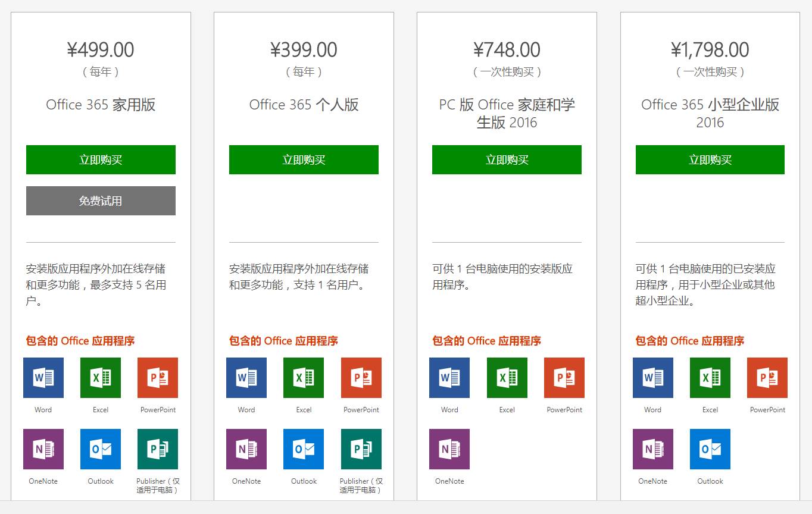Choose PowerPoint icon in 小型企业版 2016 card
This screenshot has width=812, height=514.
click(x=767, y=378)
